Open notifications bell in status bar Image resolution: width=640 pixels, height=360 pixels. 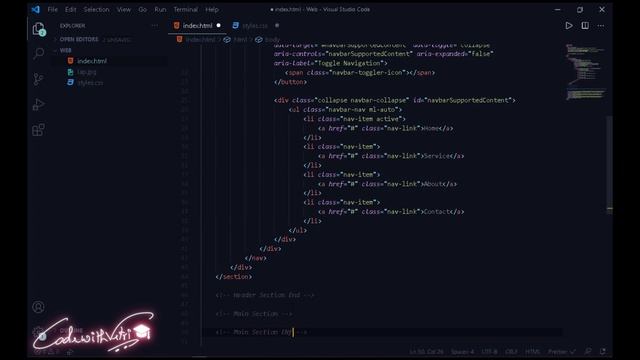point(603,351)
